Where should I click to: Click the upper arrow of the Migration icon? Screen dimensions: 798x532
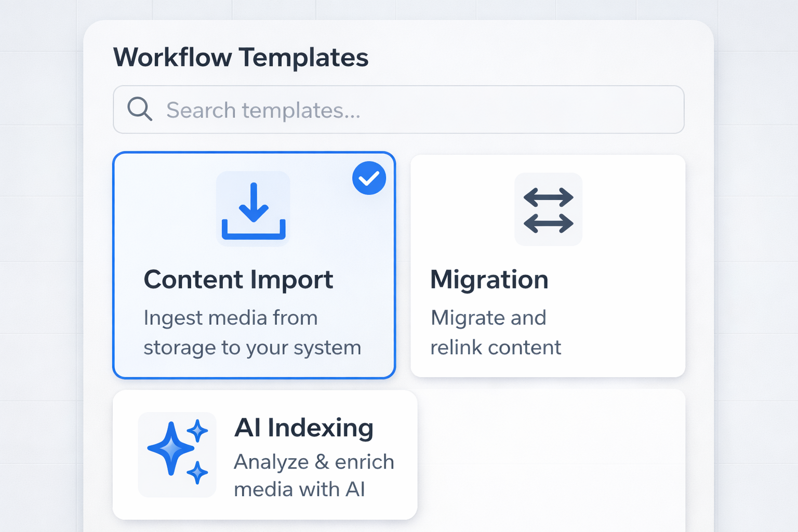coord(548,197)
